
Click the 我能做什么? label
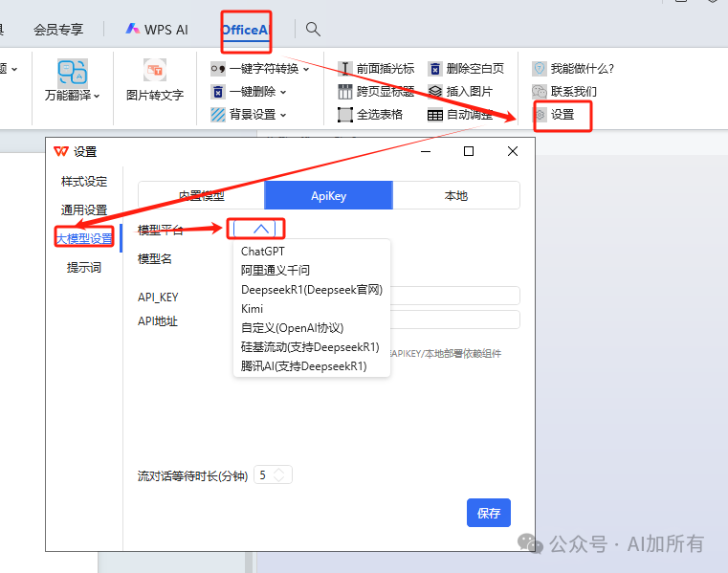point(583,69)
